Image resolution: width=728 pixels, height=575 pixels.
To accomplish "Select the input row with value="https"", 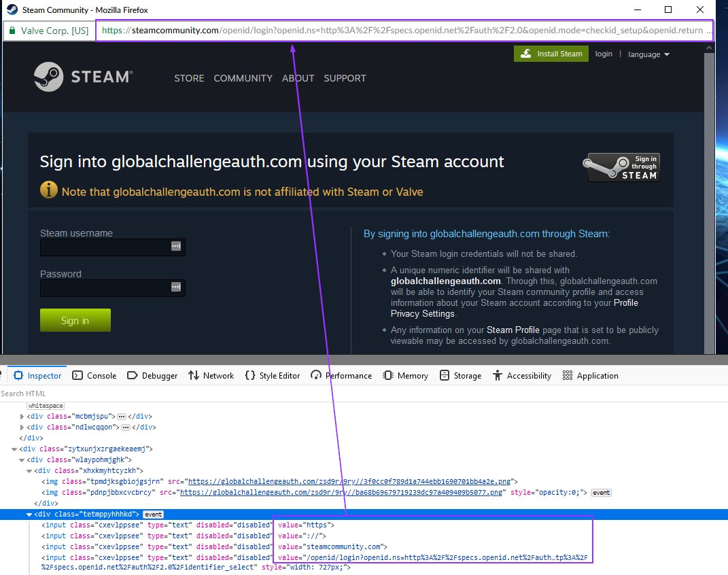I will (188, 525).
